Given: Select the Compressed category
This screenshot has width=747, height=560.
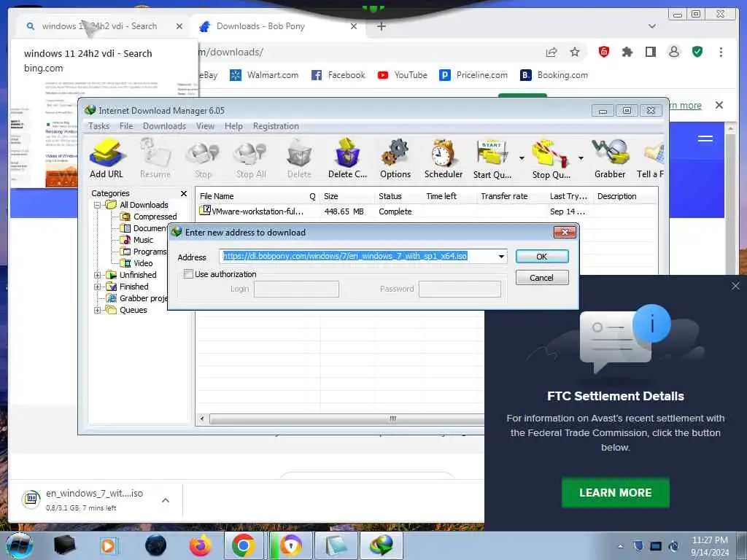Looking at the screenshot, I should tap(155, 217).
